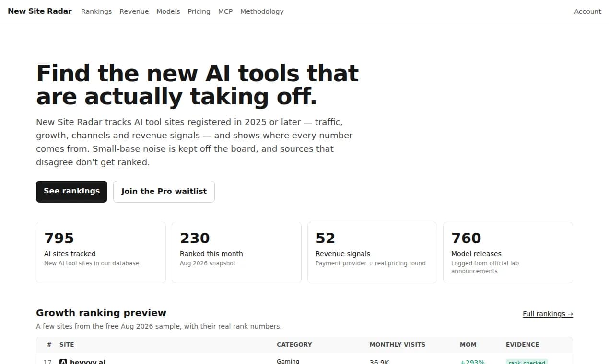Click the Growth ranking preview heading
This screenshot has width=609, height=364.
pyautogui.click(x=101, y=313)
